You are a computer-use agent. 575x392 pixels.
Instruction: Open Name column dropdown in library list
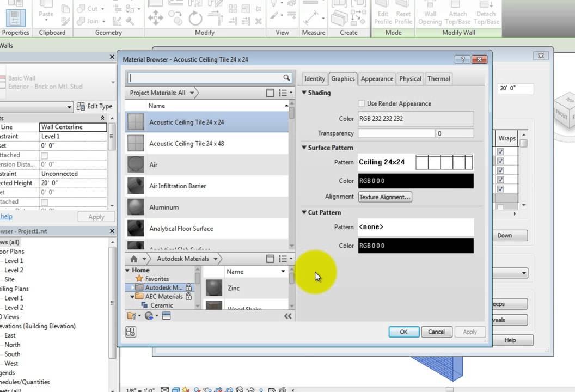pyautogui.click(x=283, y=271)
